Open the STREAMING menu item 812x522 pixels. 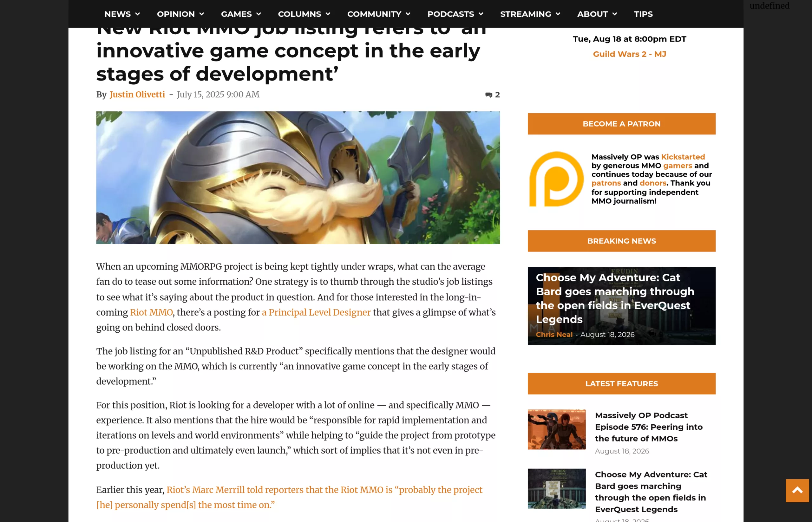point(526,14)
